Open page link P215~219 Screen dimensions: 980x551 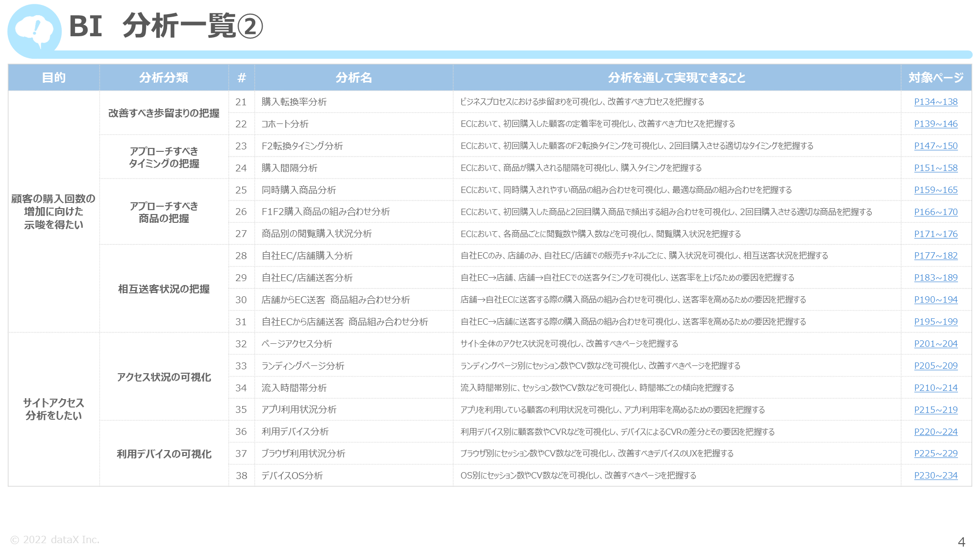point(935,410)
